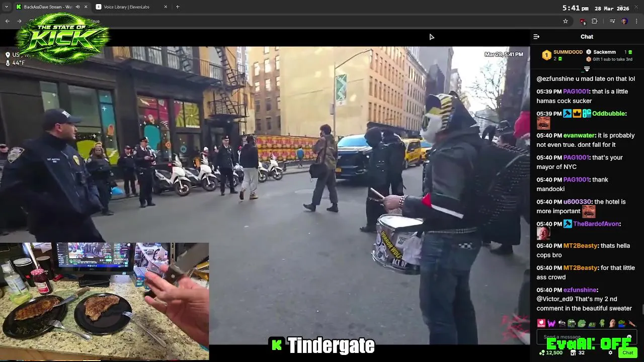Viewport: 644px width, 362px height.
Task: Pick the smiling Pepe frog emote
Action: [582, 323]
